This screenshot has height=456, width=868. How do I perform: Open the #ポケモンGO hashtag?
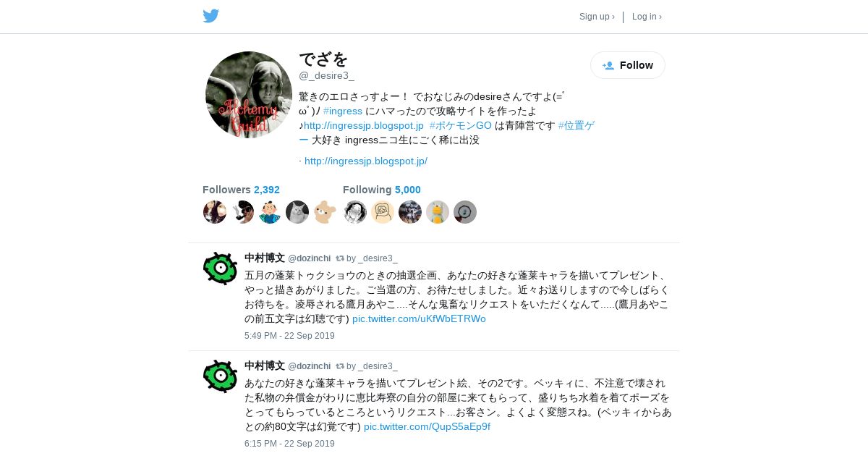click(461, 125)
